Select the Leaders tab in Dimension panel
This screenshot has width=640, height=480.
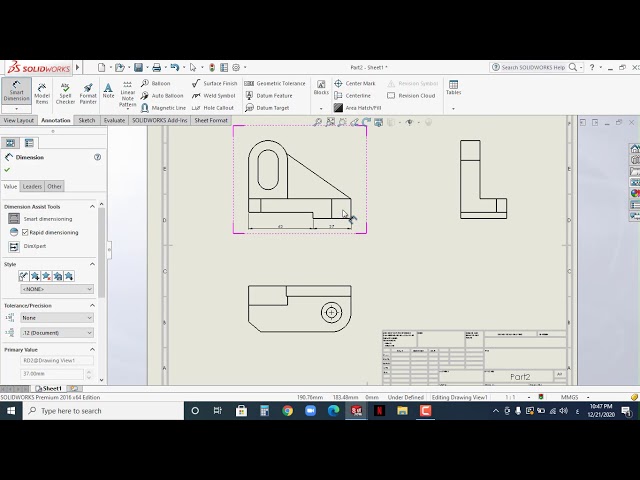(32, 187)
